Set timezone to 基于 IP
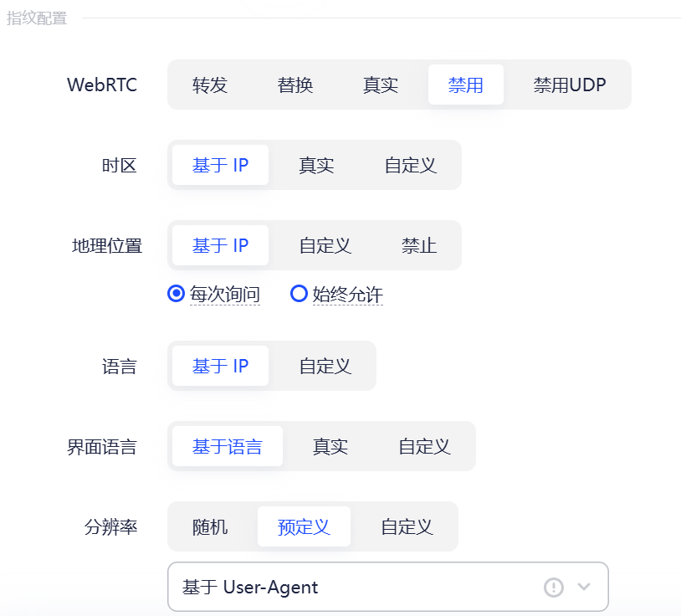 click(219, 165)
